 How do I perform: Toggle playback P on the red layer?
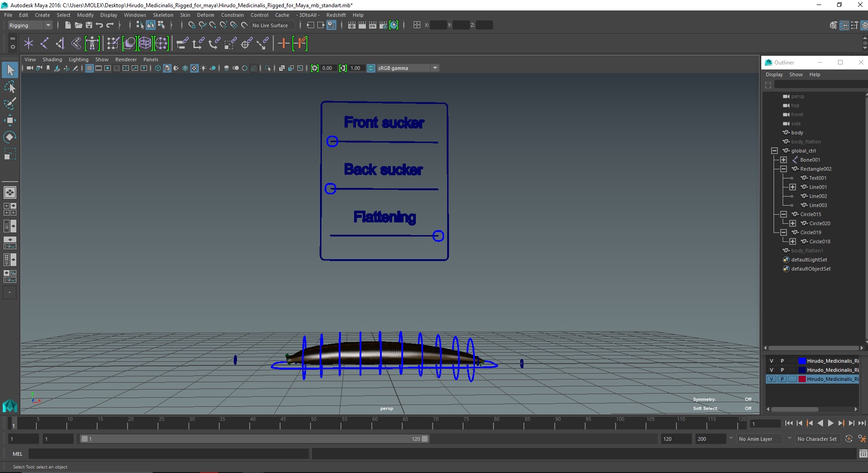click(x=782, y=379)
